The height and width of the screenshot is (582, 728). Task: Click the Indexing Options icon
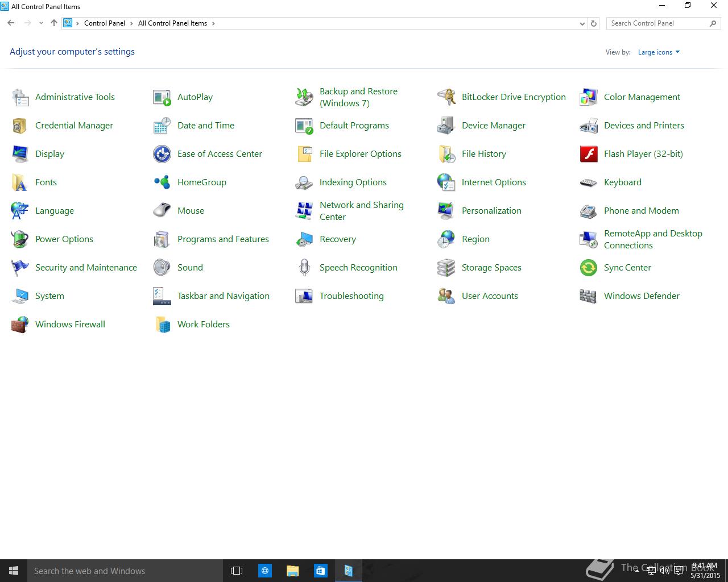[x=304, y=182]
